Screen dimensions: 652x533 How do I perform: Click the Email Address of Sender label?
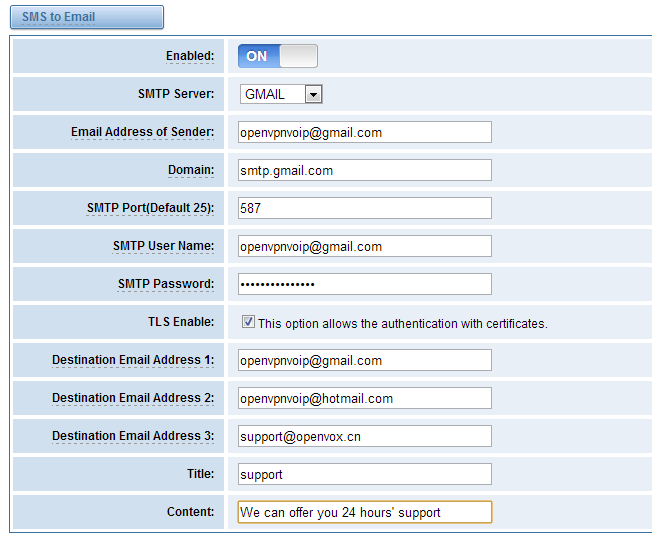pyautogui.click(x=143, y=132)
